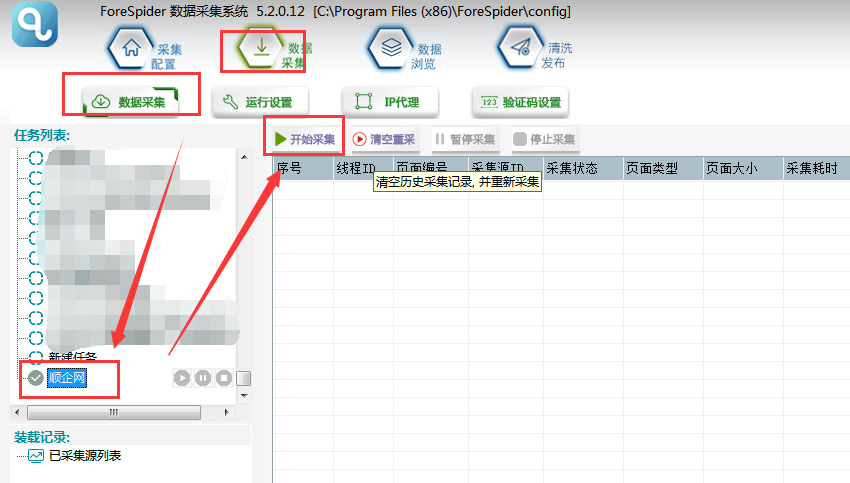Screen dimensions: 850x483
Task: Open the 数据采集 download hexagon tab
Action: pos(274,49)
